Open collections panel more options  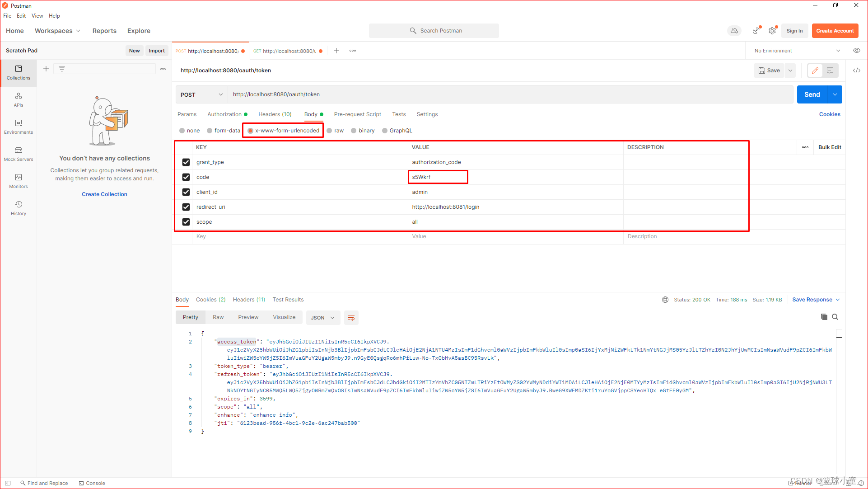click(163, 69)
